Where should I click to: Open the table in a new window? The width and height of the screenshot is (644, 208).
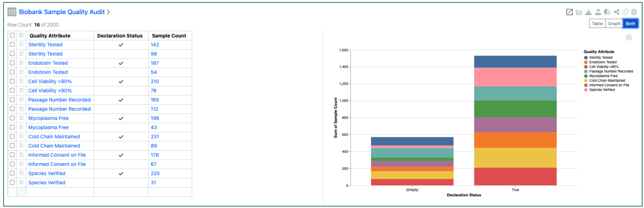point(570,12)
